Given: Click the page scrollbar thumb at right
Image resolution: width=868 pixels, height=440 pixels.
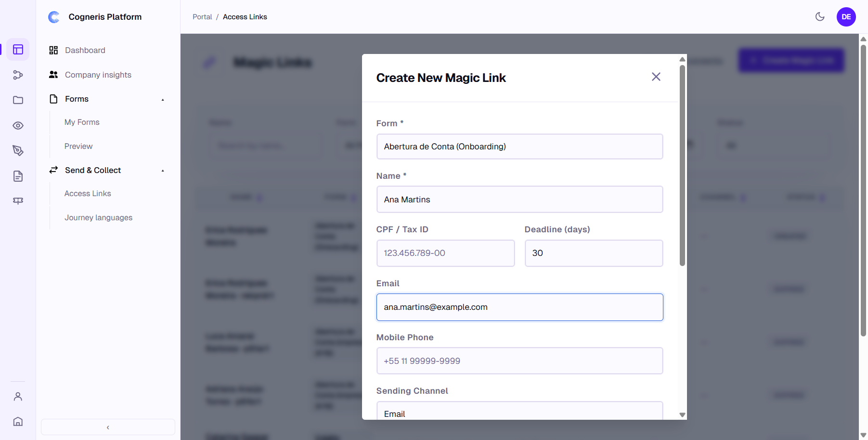Looking at the screenshot, I should pyautogui.click(x=863, y=190).
